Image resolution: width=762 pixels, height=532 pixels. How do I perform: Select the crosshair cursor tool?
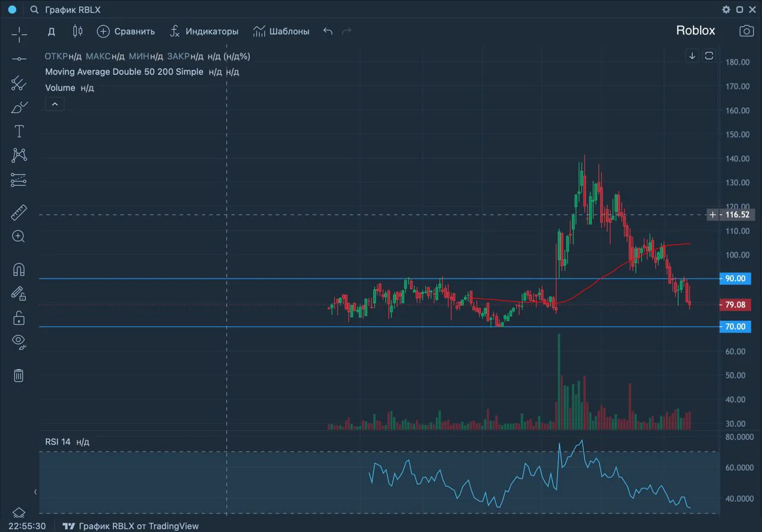point(19,34)
